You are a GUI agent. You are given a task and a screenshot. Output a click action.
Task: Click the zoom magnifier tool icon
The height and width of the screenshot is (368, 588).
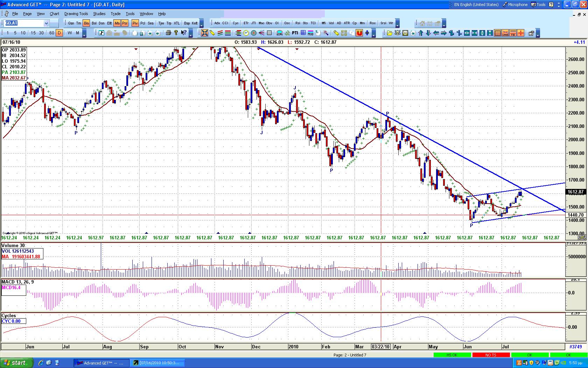[326, 33]
